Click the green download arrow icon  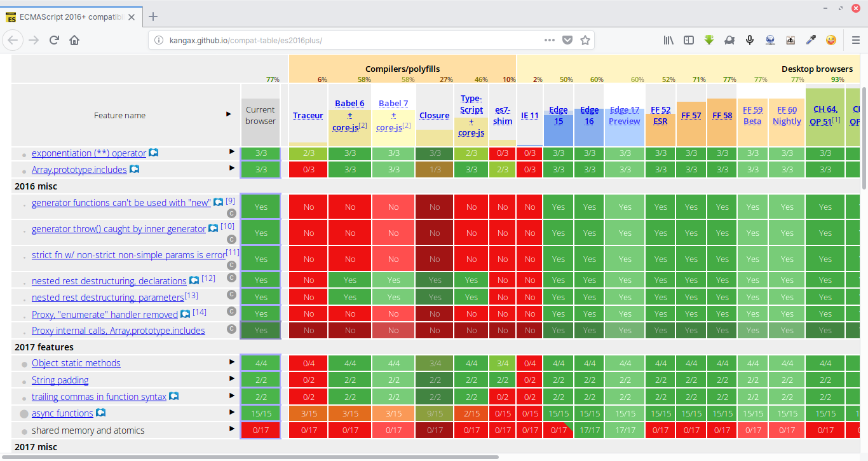pos(709,39)
